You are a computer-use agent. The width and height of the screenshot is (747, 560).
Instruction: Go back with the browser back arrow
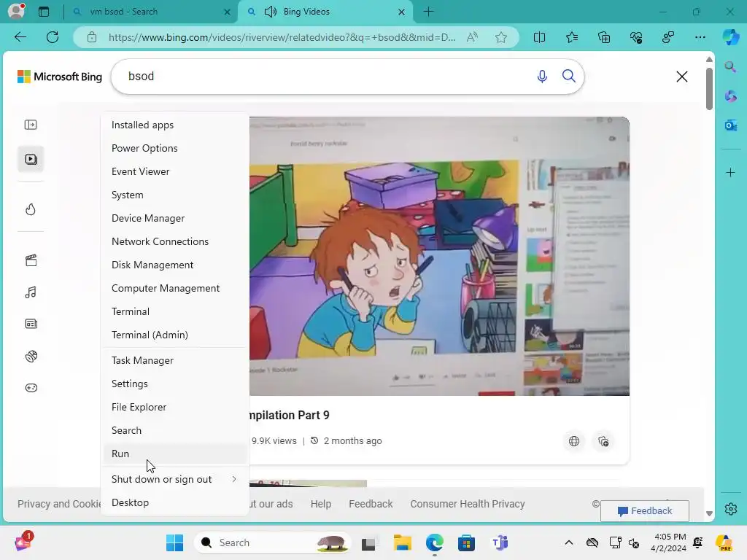point(20,37)
